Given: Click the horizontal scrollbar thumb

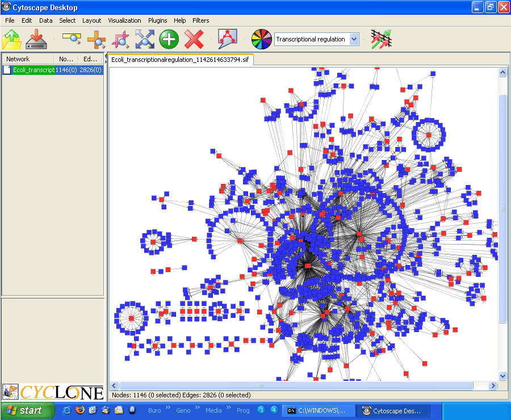Looking at the screenshot, I should click(296, 386).
